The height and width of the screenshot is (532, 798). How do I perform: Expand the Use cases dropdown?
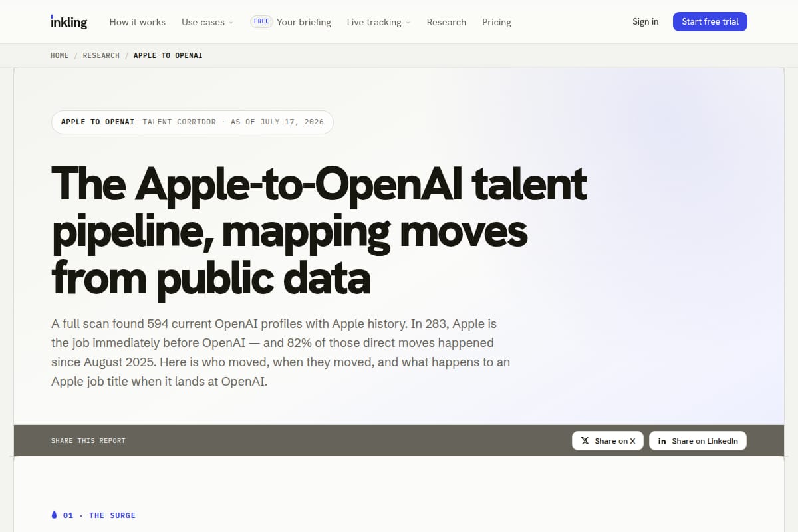click(x=207, y=22)
